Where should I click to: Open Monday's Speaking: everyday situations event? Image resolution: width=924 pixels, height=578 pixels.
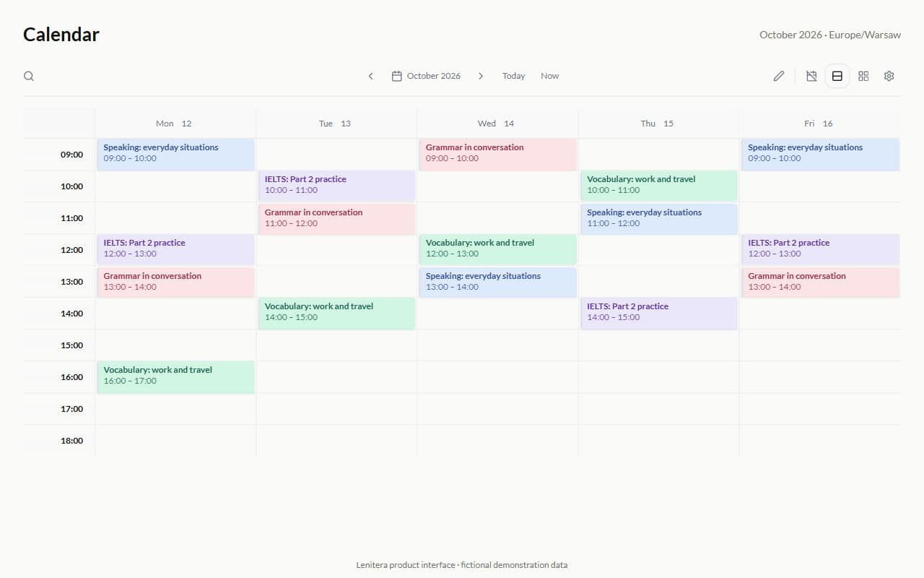coord(175,155)
